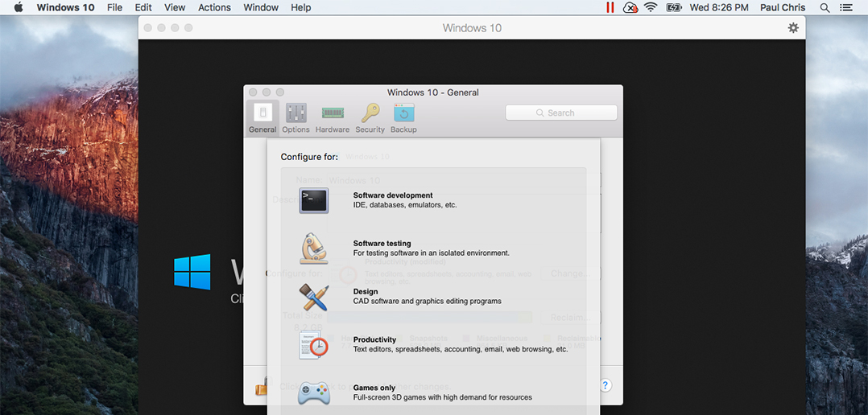Image resolution: width=868 pixels, height=415 pixels.
Task: Click the battery charging status icon
Action: 674,7
